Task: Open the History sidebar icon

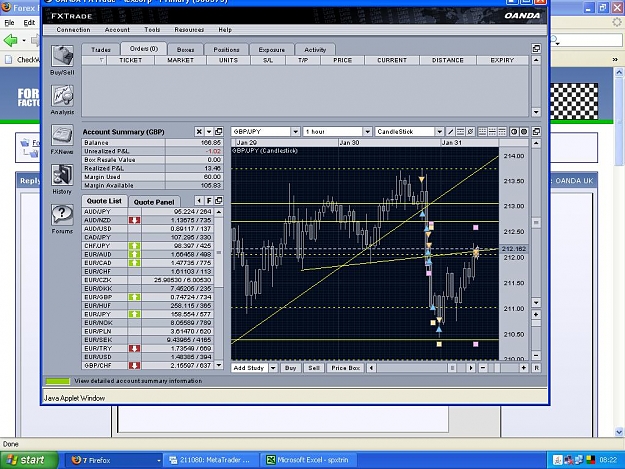Action: point(62,175)
